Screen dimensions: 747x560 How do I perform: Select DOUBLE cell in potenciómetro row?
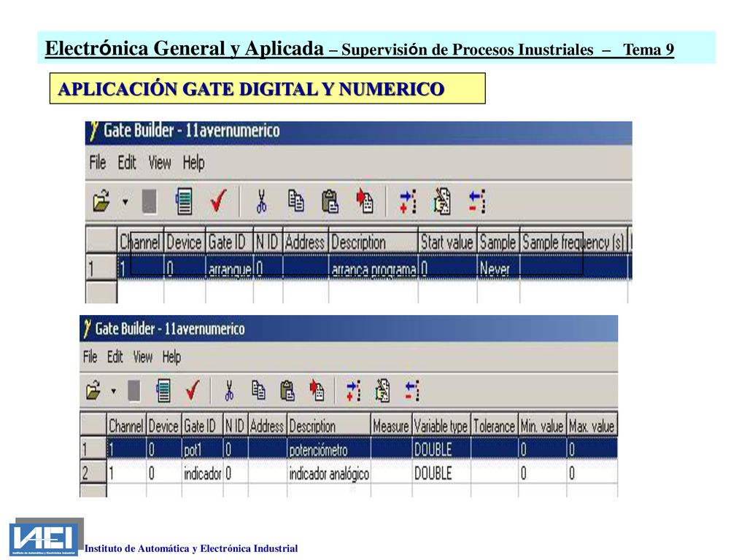(x=441, y=449)
